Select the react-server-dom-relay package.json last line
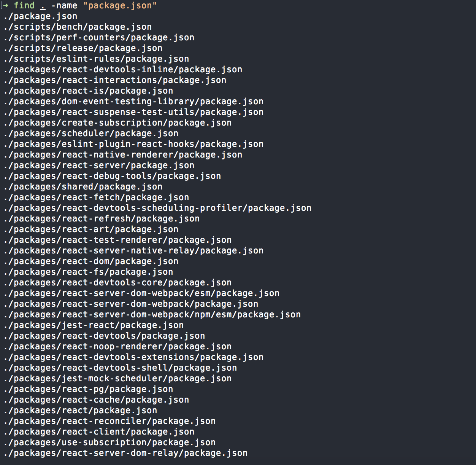The image size is (476, 465). click(125, 453)
